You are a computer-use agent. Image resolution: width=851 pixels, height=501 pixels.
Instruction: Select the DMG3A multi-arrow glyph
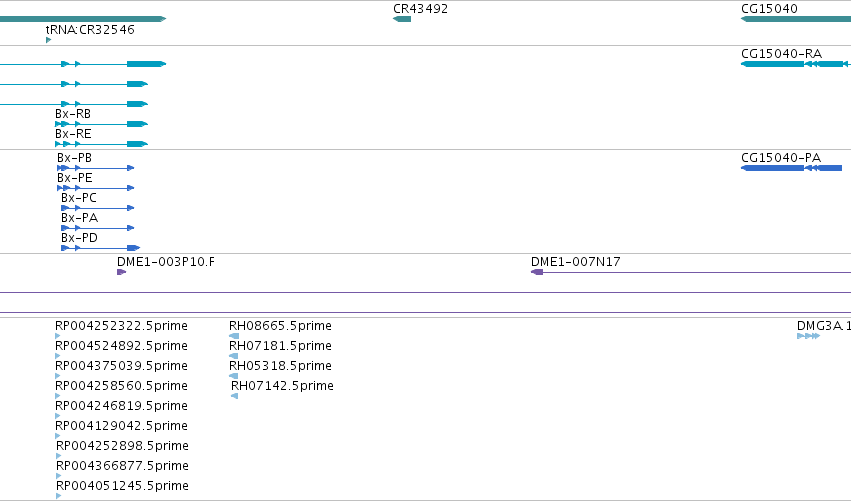click(808, 336)
